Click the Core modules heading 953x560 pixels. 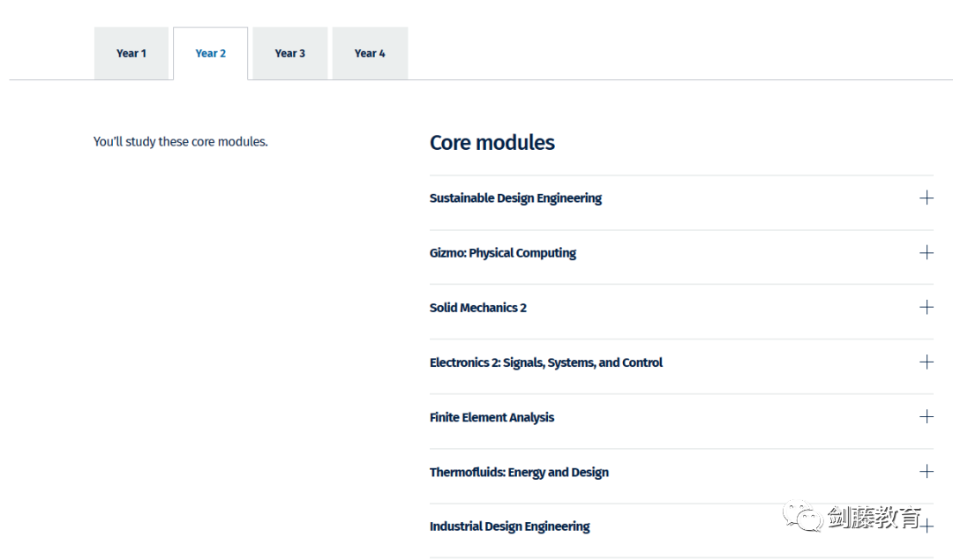click(492, 143)
